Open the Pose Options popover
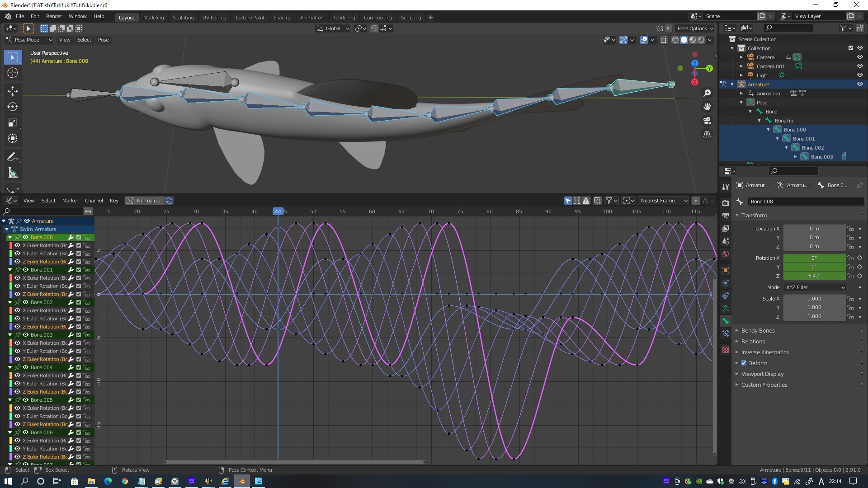The height and width of the screenshot is (488, 868). click(x=695, y=28)
